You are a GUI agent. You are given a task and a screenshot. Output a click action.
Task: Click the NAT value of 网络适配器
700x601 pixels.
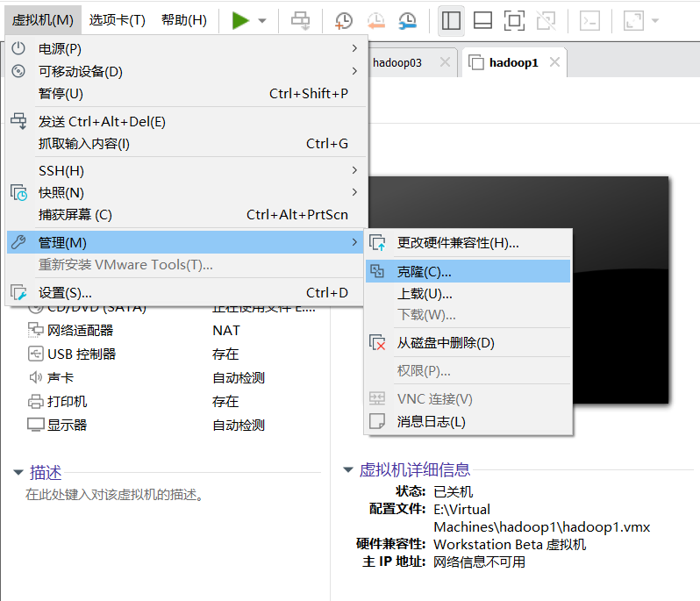226,331
